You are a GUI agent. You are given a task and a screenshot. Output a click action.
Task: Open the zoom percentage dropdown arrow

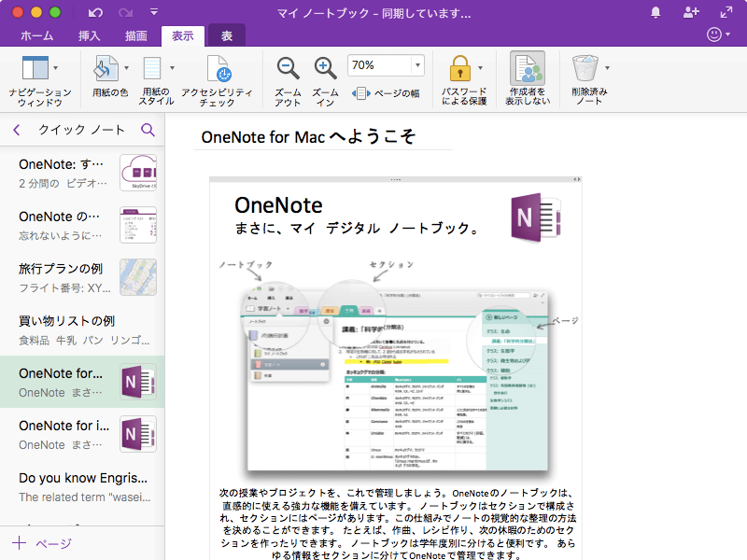tap(417, 65)
